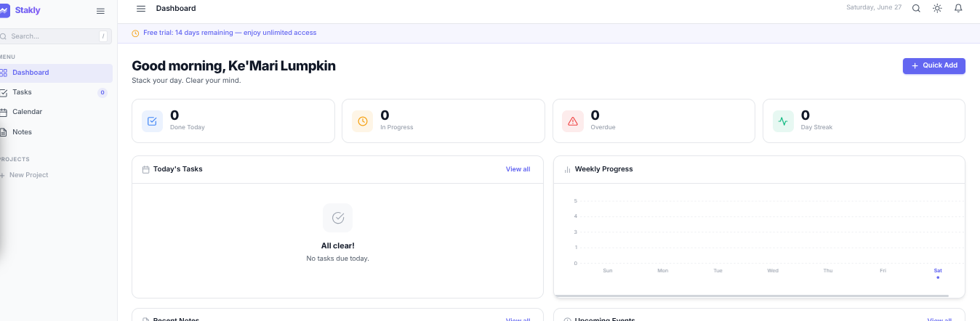Screen dimensions: 980x321
Task: Click Wed label on Weekly Progress chart
Action: tap(773, 270)
